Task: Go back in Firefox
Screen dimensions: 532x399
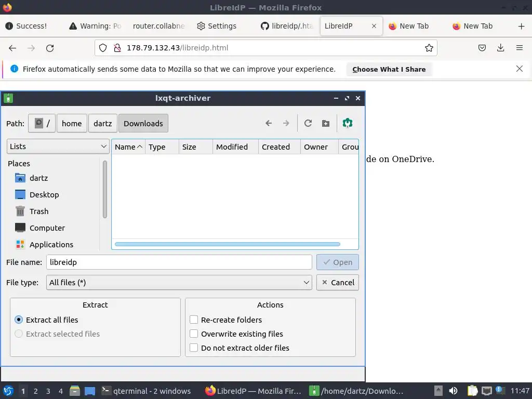Action: point(12,48)
